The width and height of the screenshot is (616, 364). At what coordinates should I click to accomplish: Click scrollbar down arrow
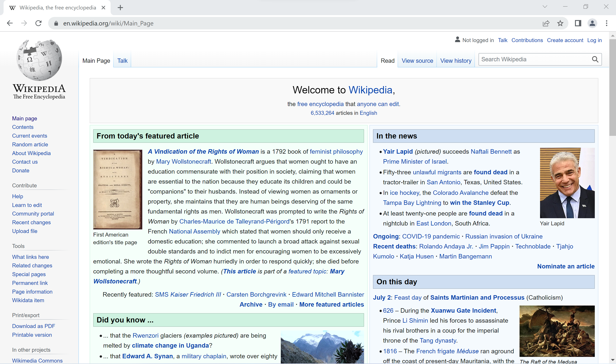pyautogui.click(x=613, y=360)
